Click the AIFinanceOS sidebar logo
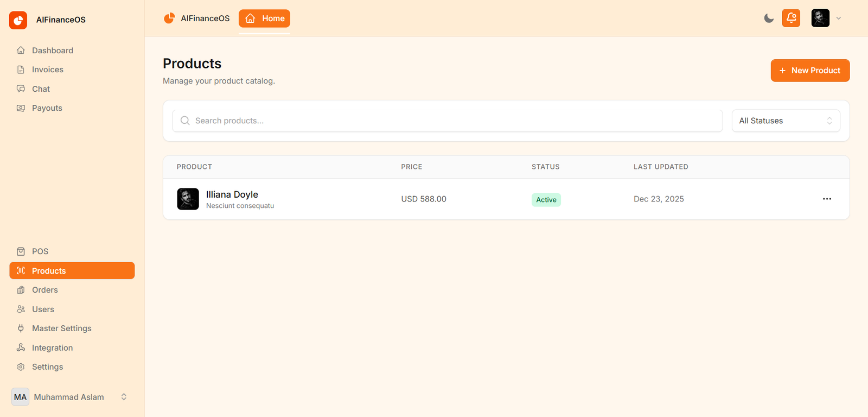 click(x=18, y=20)
